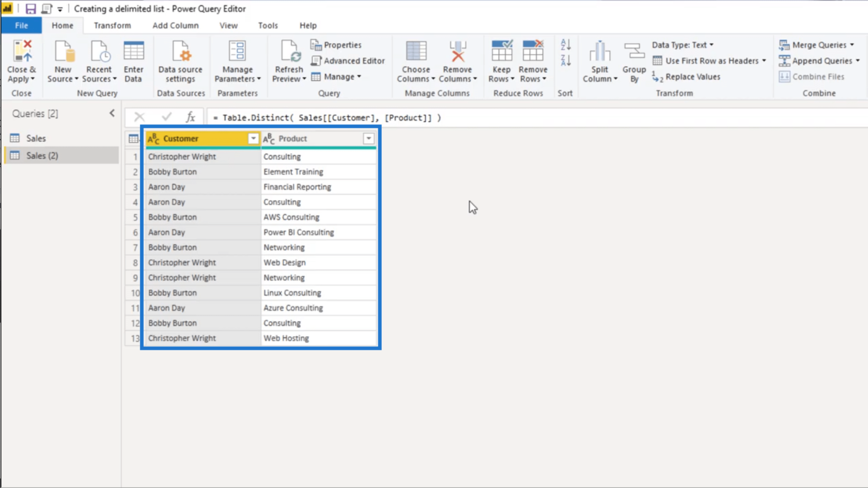Screen dimensions: 868x488
Task: Click the Choose Columns icon
Action: pos(416,52)
